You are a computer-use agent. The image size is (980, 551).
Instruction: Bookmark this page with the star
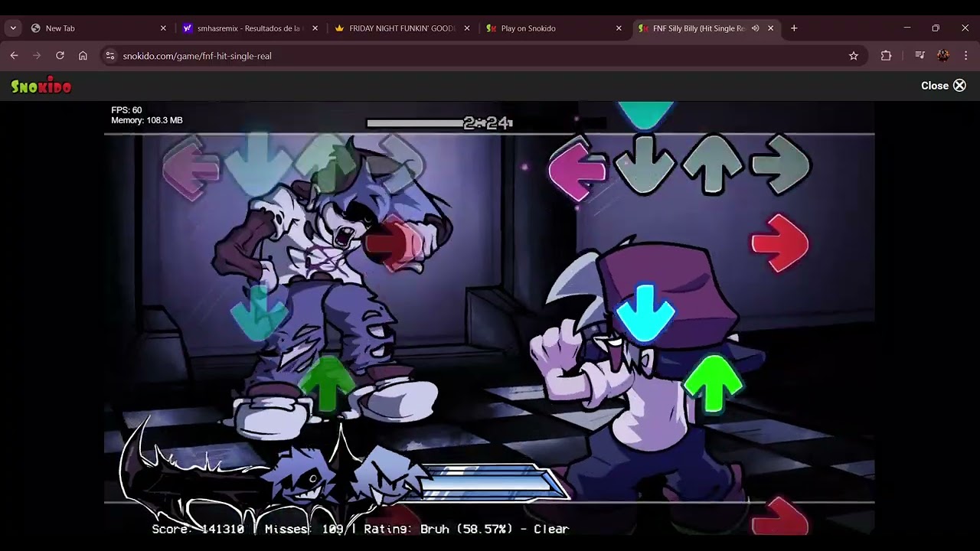point(854,56)
